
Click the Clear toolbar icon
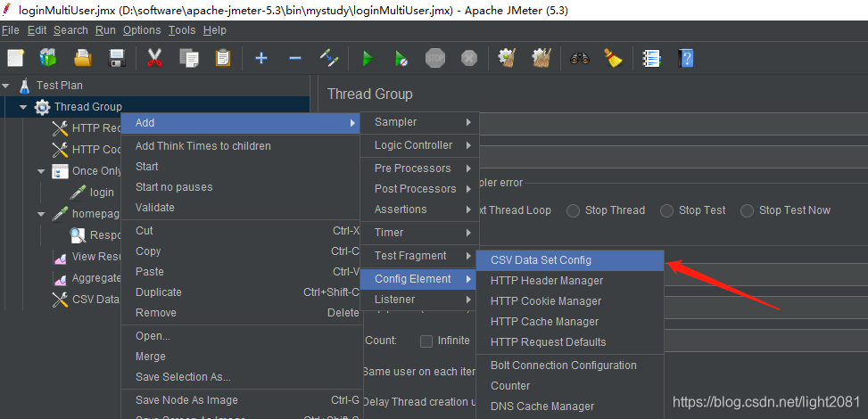507,58
